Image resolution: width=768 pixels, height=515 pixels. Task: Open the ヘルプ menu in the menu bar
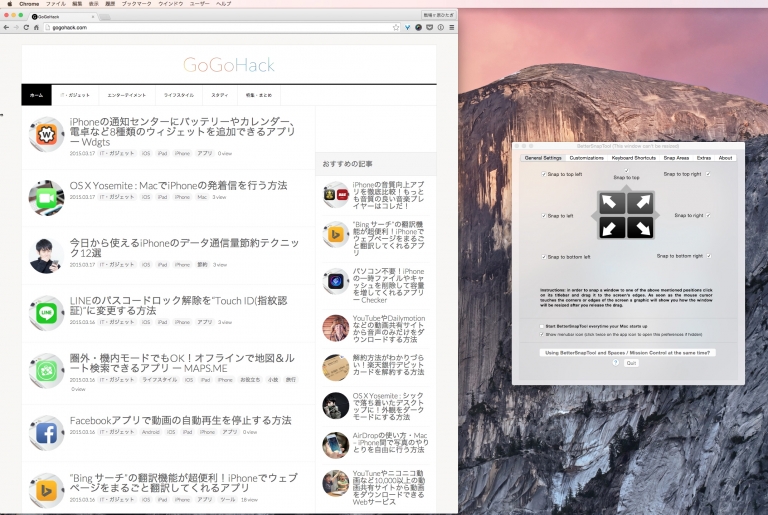coord(224,3)
